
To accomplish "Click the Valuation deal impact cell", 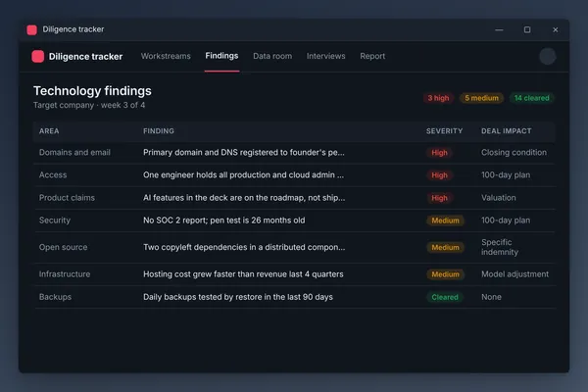I will click(x=499, y=198).
